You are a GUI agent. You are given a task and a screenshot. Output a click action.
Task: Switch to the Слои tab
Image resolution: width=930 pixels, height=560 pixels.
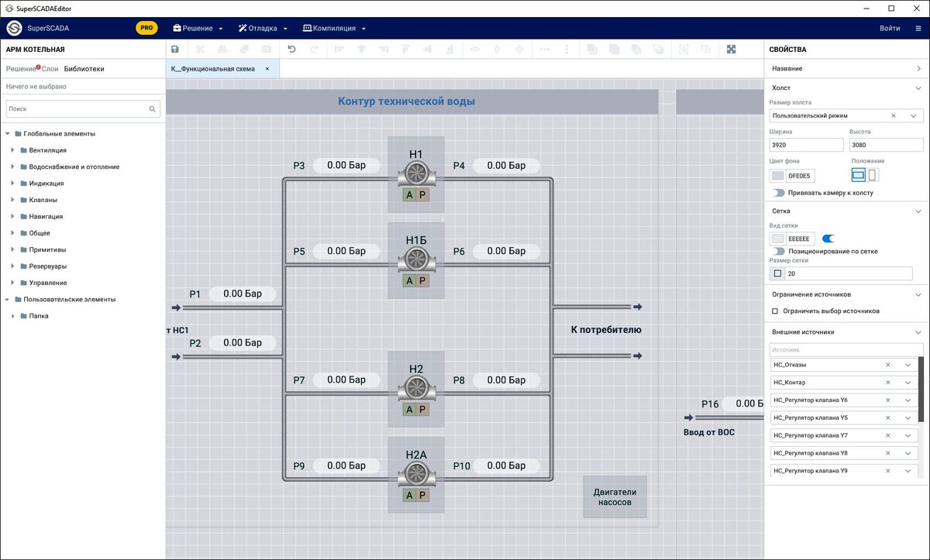(48, 67)
